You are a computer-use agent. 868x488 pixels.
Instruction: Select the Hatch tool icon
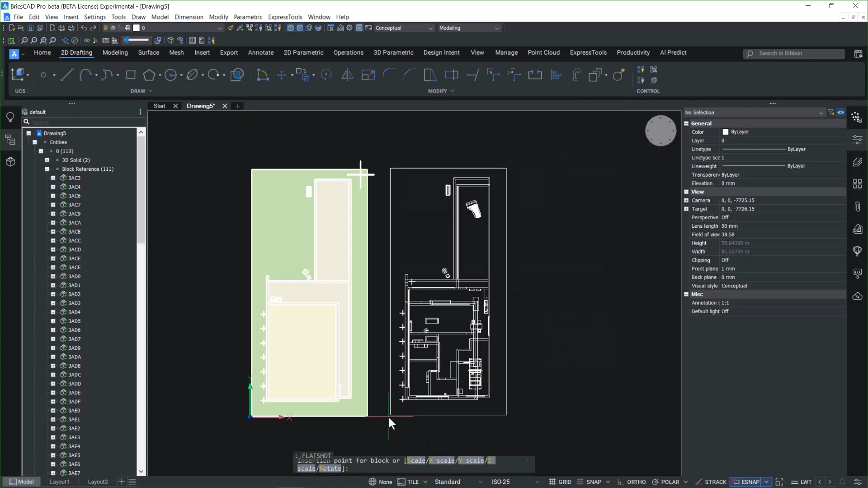pyautogui.click(x=237, y=75)
